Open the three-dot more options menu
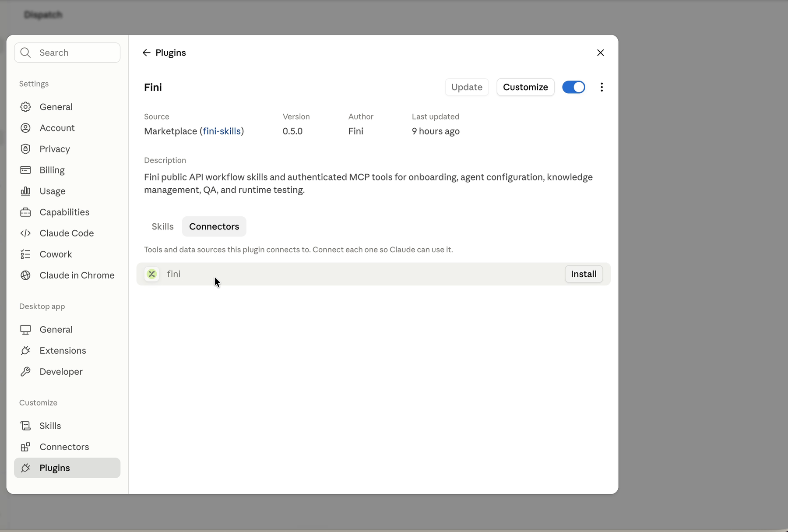Image resolution: width=788 pixels, height=532 pixels. tap(602, 87)
